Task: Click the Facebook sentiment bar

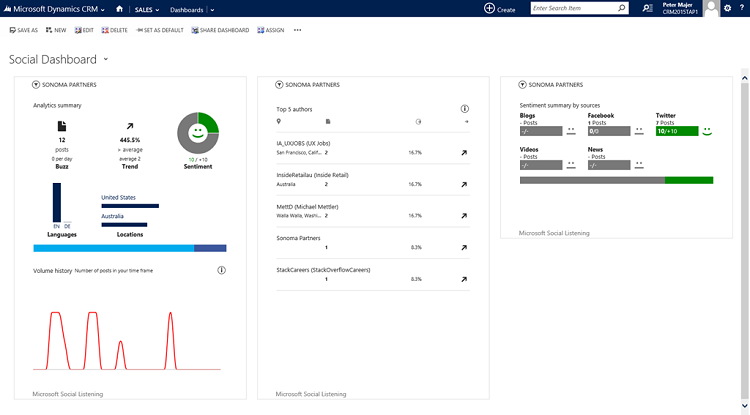Action: click(x=609, y=131)
